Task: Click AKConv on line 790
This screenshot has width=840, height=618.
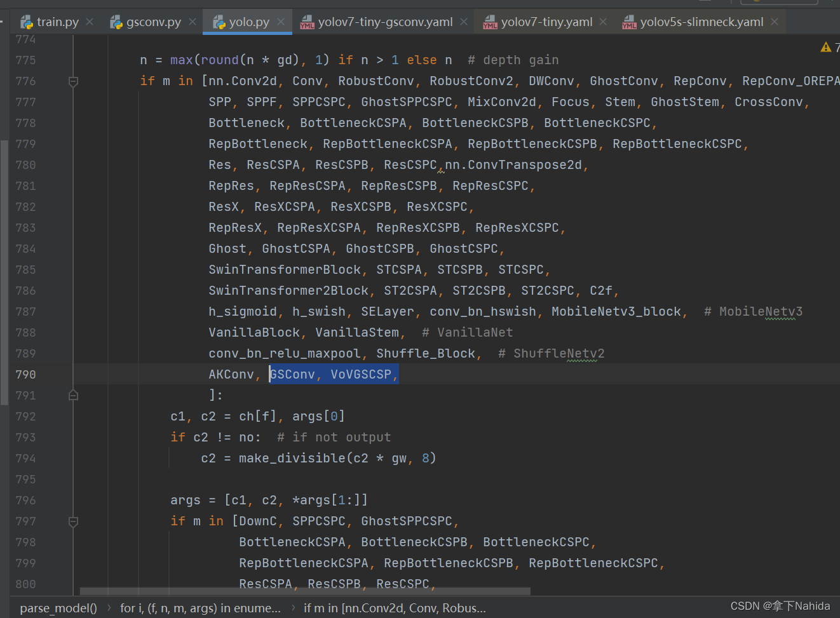Action: tap(231, 375)
